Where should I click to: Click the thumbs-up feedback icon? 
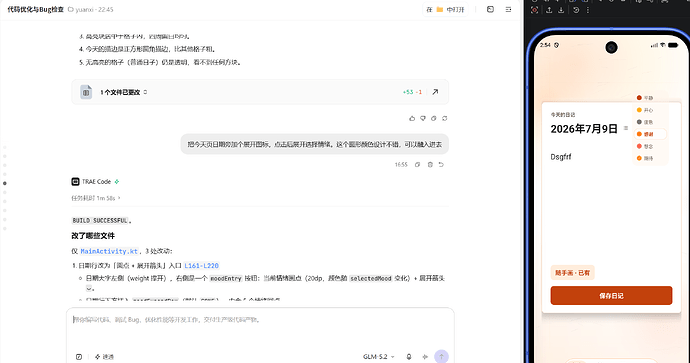click(x=412, y=118)
